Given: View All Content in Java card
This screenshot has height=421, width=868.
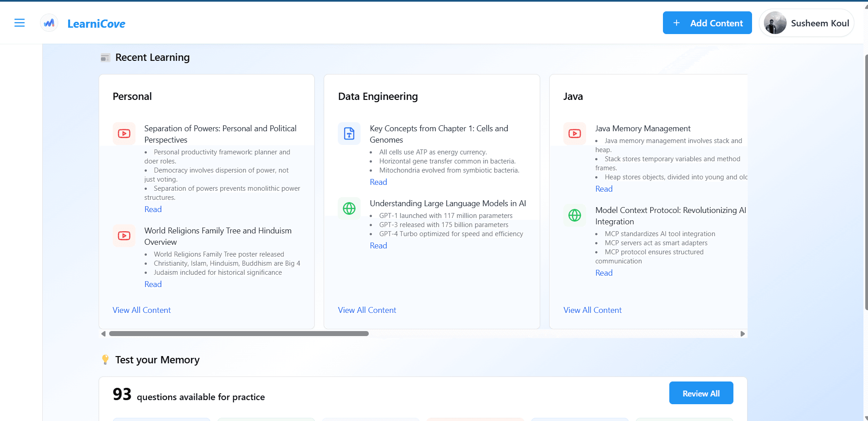Looking at the screenshot, I should tap(592, 310).
